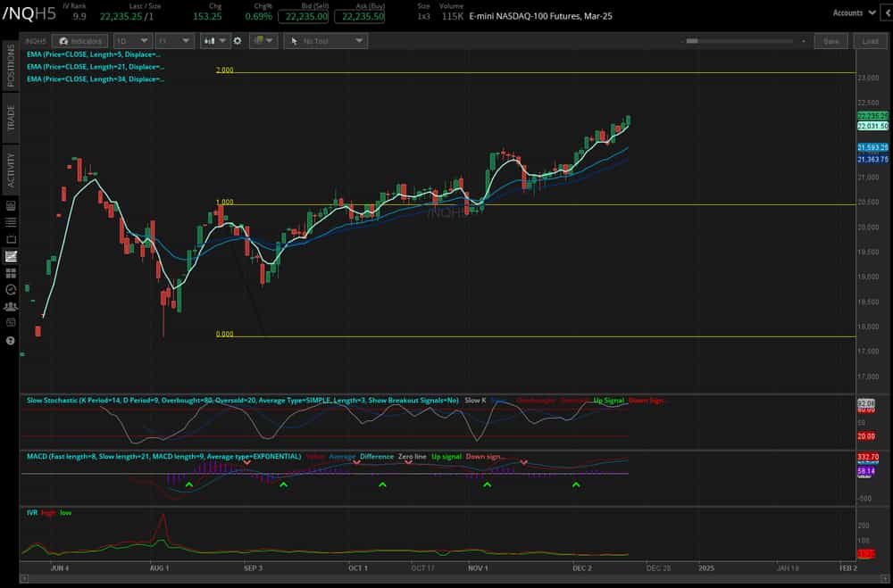893x588 pixels.
Task: Open the chart settings gear icon
Action: tap(237, 40)
